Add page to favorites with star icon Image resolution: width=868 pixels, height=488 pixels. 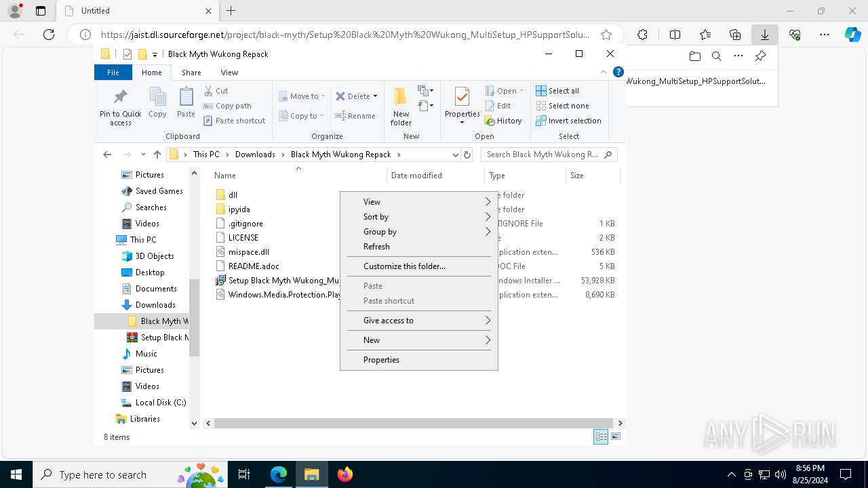606,35
